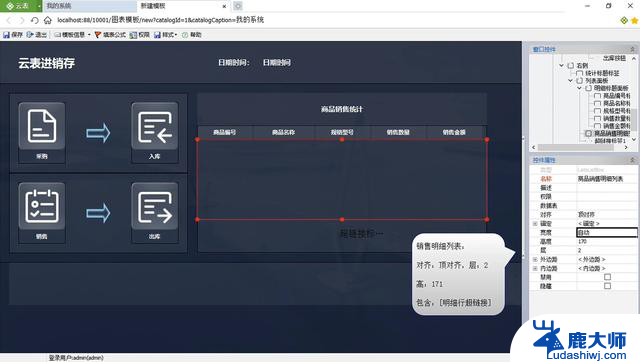Go forward with the browser forward arrow
The image size is (640, 362).
pos(22,20)
